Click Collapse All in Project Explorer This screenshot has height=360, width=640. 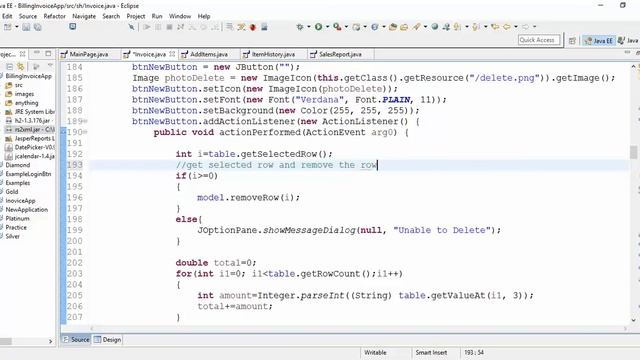9,66
